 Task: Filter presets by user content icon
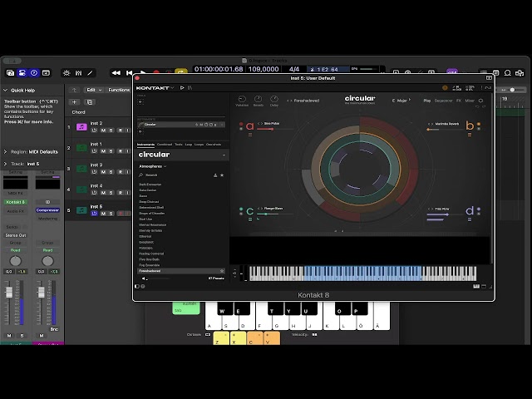[215, 175]
